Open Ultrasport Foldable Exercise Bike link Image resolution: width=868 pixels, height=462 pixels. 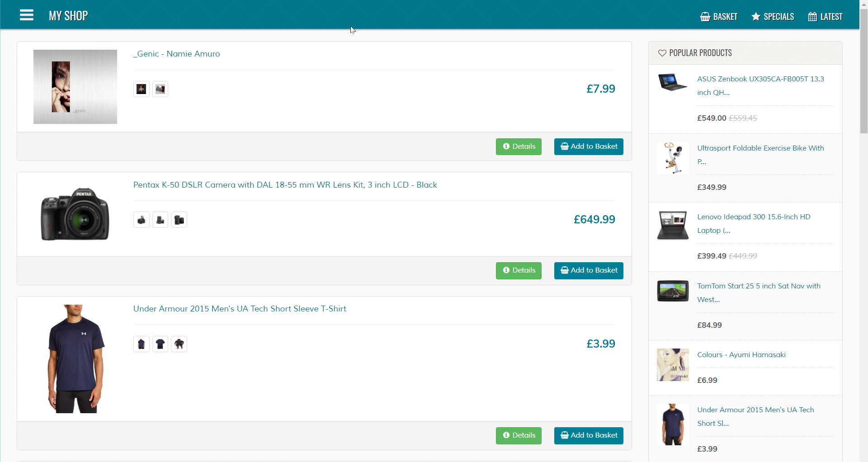click(760, 155)
